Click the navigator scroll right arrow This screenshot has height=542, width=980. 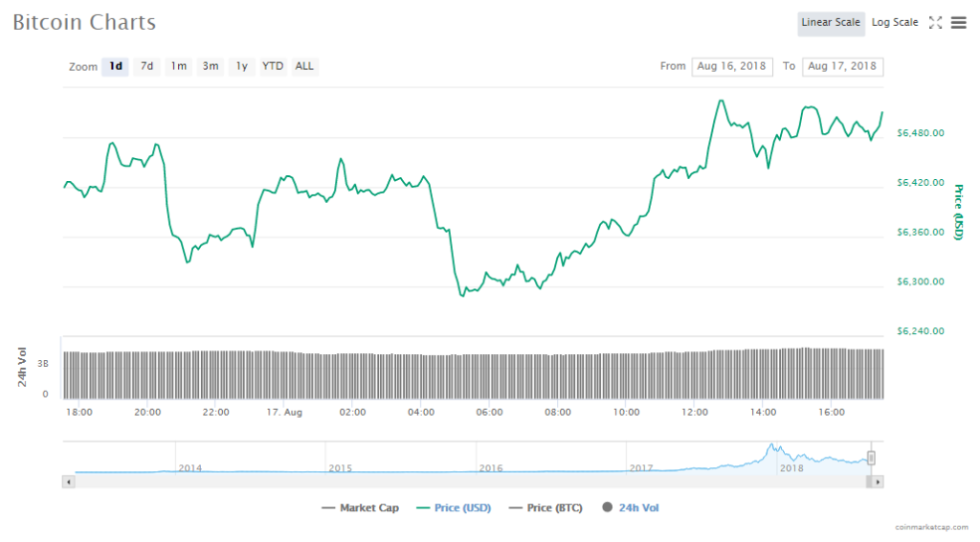coord(879,482)
